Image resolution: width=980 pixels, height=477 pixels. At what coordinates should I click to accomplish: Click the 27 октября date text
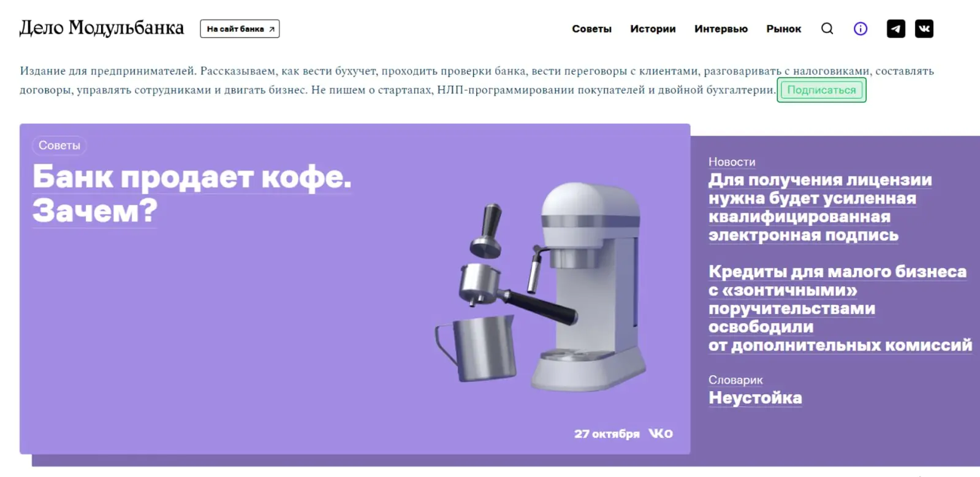click(606, 434)
